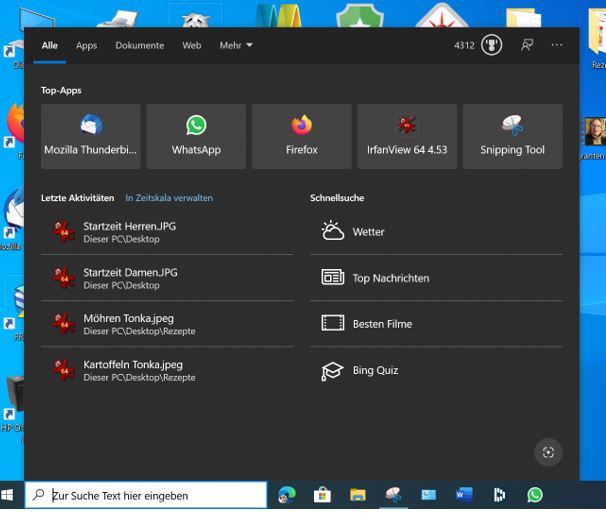Open Word in the taskbar
The image size is (606, 522).
click(x=464, y=495)
